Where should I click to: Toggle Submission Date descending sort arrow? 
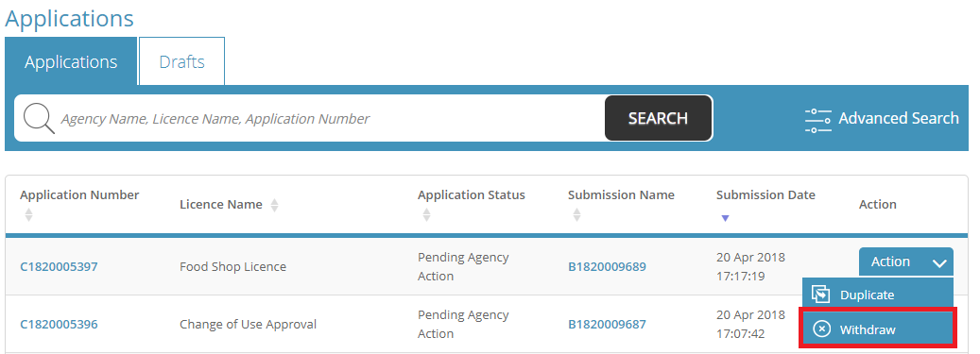725,218
